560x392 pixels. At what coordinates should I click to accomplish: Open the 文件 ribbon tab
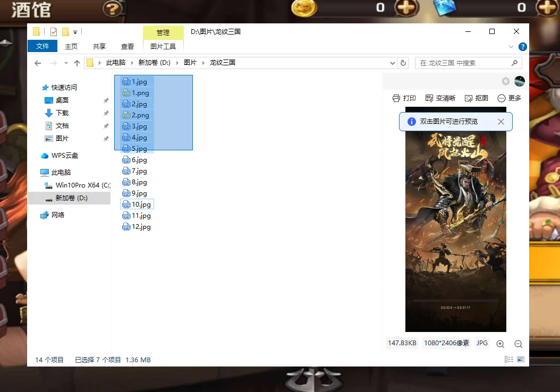43,46
